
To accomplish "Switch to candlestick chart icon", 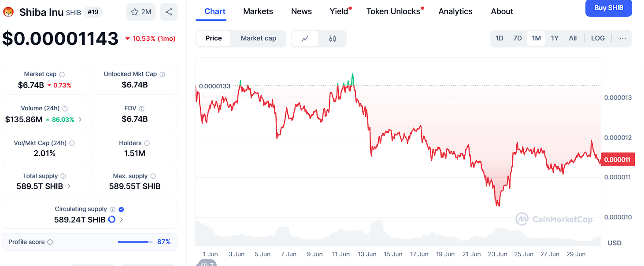I will 333,39.
